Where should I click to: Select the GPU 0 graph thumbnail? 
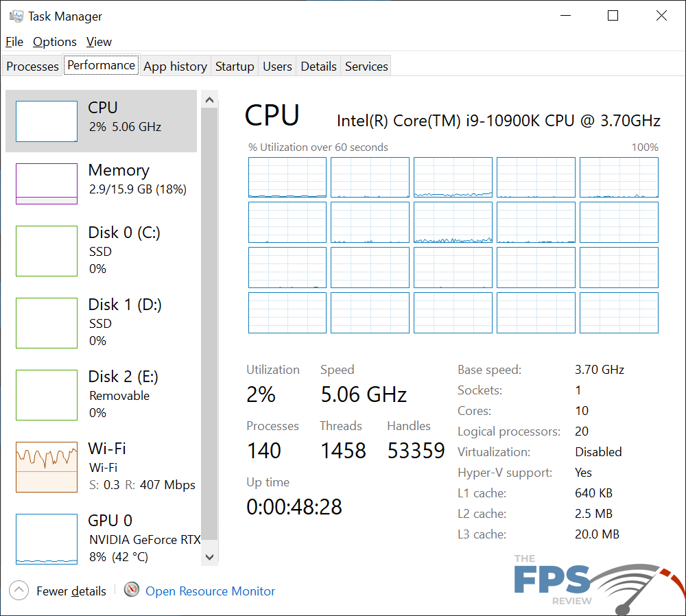47,539
